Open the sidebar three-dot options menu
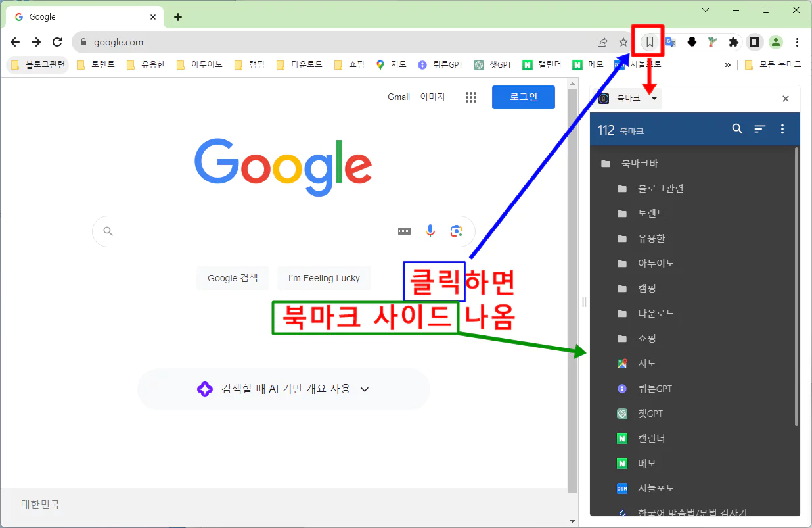812x528 pixels. (x=782, y=130)
